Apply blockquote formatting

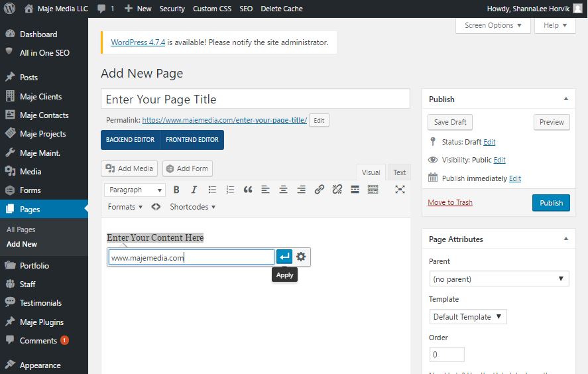point(248,190)
